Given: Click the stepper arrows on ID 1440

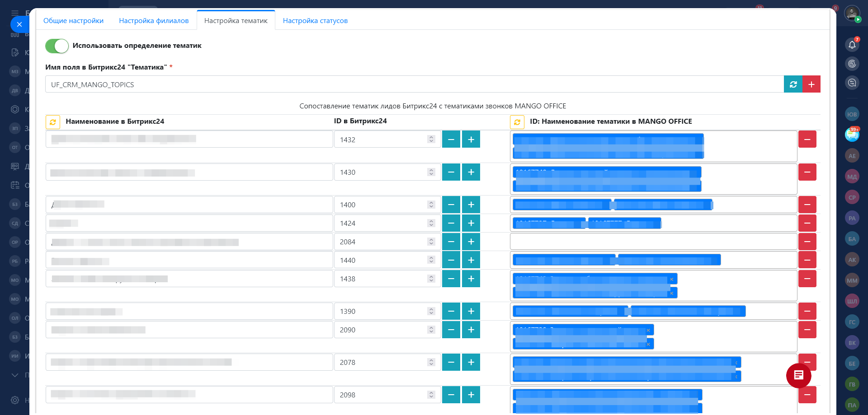Looking at the screenshot, I should point(431,260).
